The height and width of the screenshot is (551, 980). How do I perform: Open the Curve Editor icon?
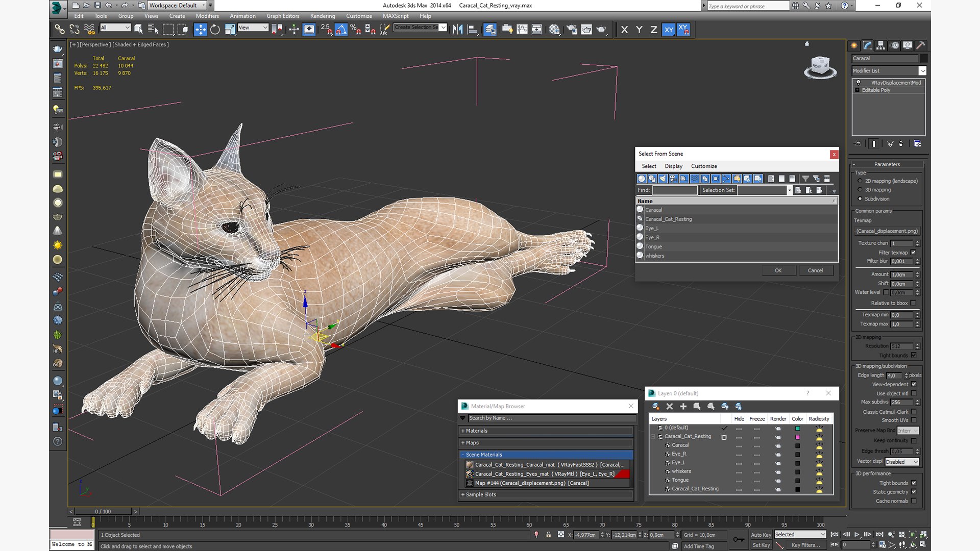tap(522, 30)
